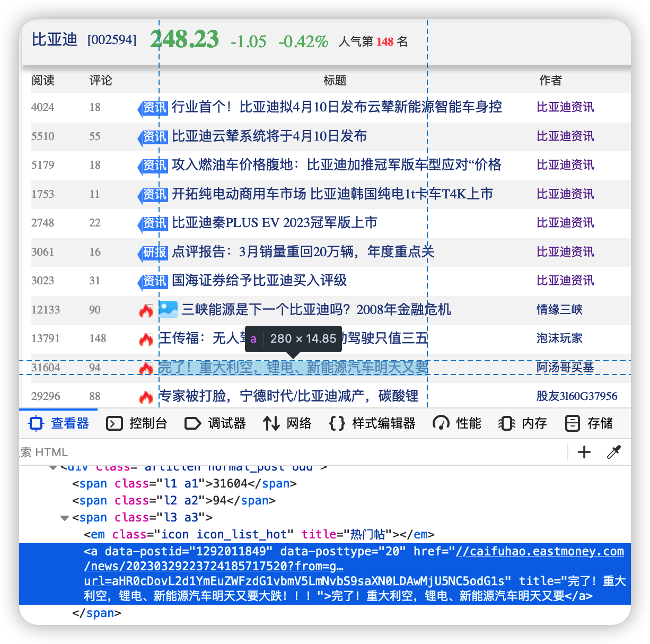This screenshot has width=650, height=644.
Task: Switch to the 控制台 tab
Action: (x=137, y=423)
